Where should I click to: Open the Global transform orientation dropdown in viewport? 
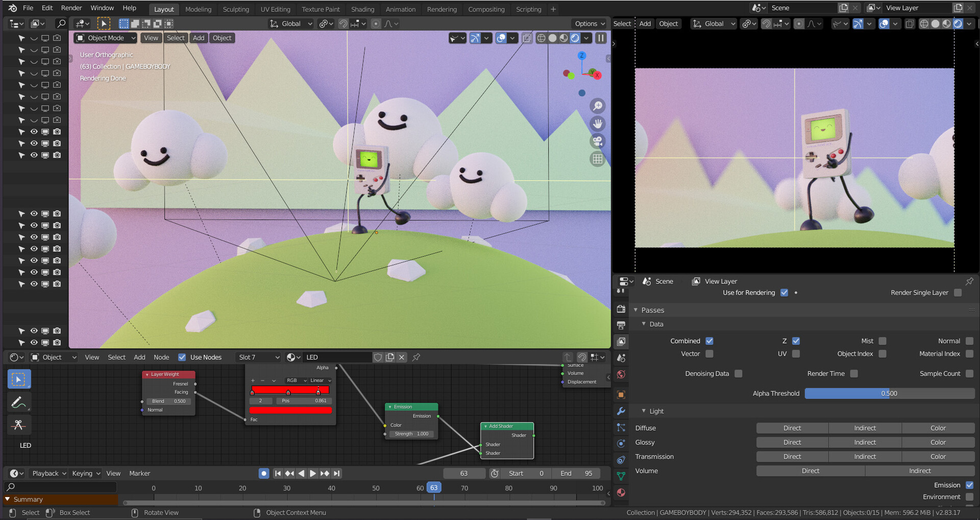click(290, 23)
